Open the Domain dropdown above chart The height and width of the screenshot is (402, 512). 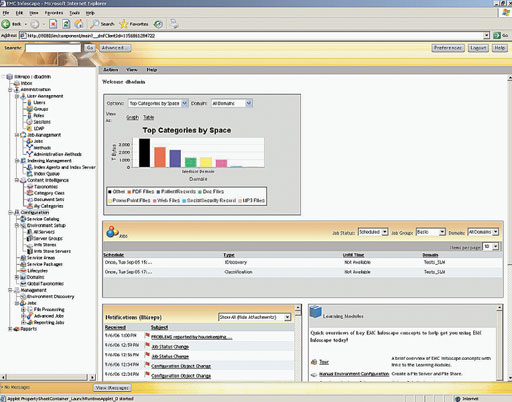231,103
